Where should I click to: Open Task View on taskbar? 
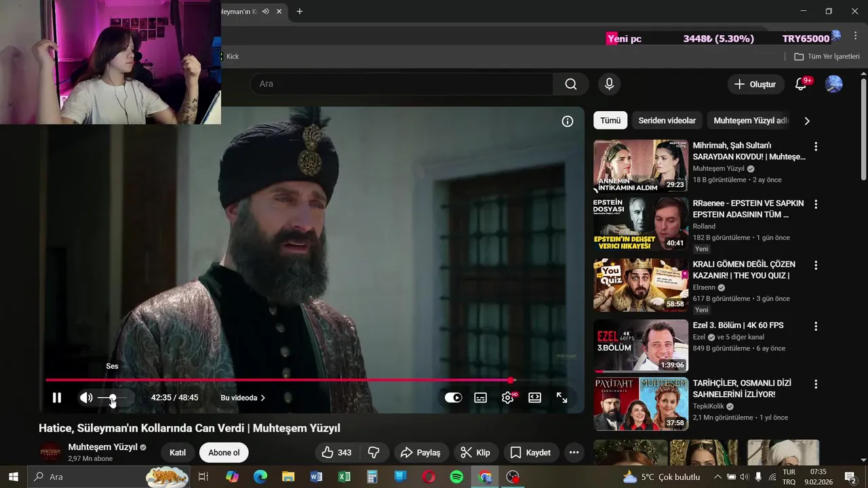tap(203, 476)
